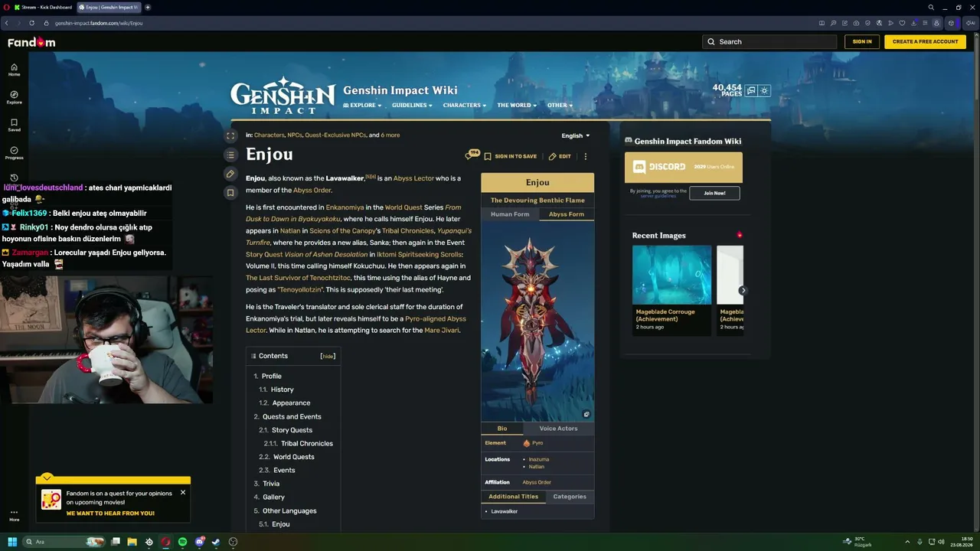Go back in the browser
This screenshot has height=551, width=980.
(x=7, y=23)
